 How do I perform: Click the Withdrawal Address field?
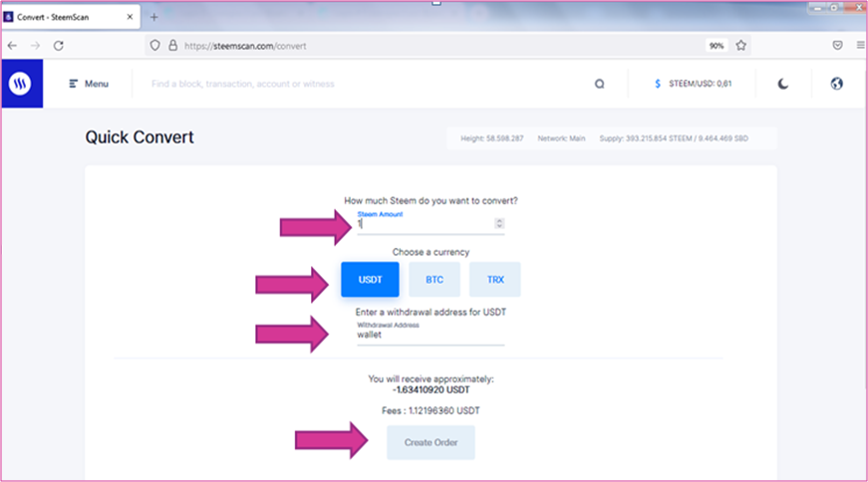coord(431,335)
